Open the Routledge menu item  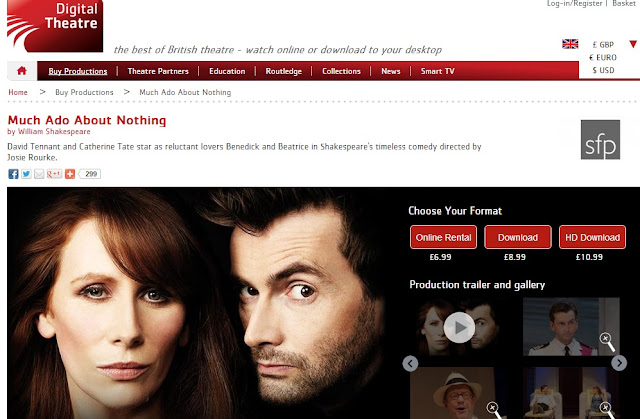284,71
